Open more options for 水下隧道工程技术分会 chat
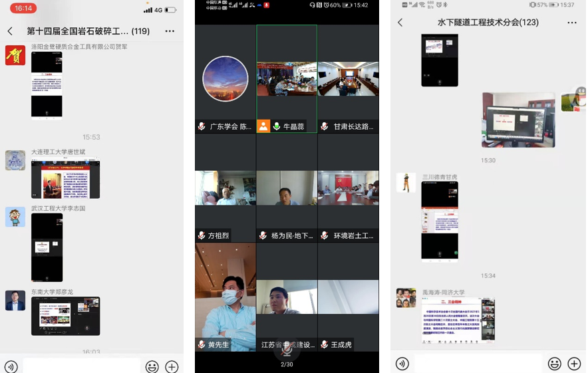 click(572, 23)
